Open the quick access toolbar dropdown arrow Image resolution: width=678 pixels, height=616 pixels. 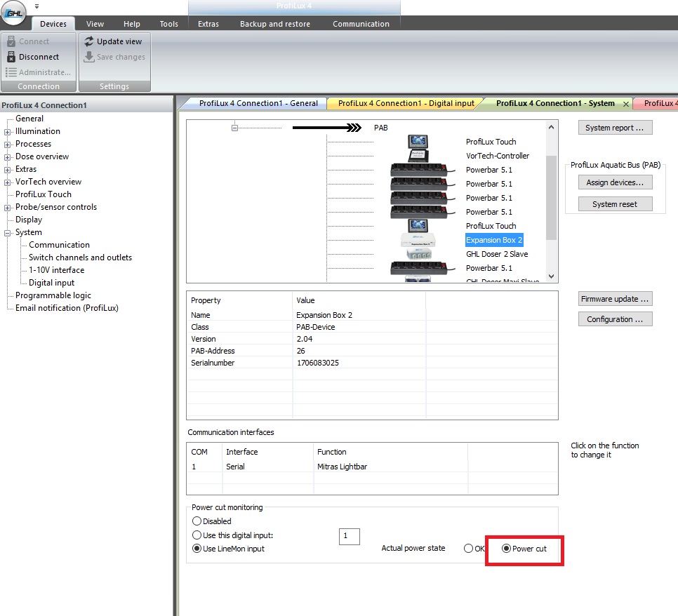click(36, 6)
